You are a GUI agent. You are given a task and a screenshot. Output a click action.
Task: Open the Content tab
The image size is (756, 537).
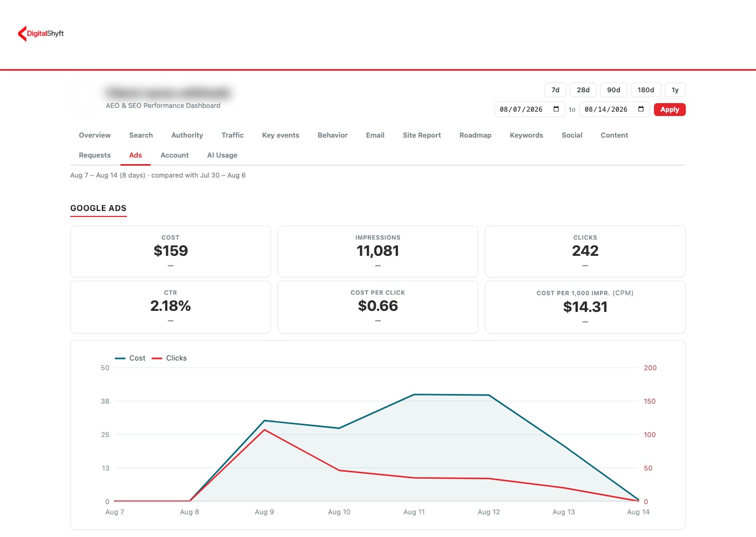click(615, 135)
